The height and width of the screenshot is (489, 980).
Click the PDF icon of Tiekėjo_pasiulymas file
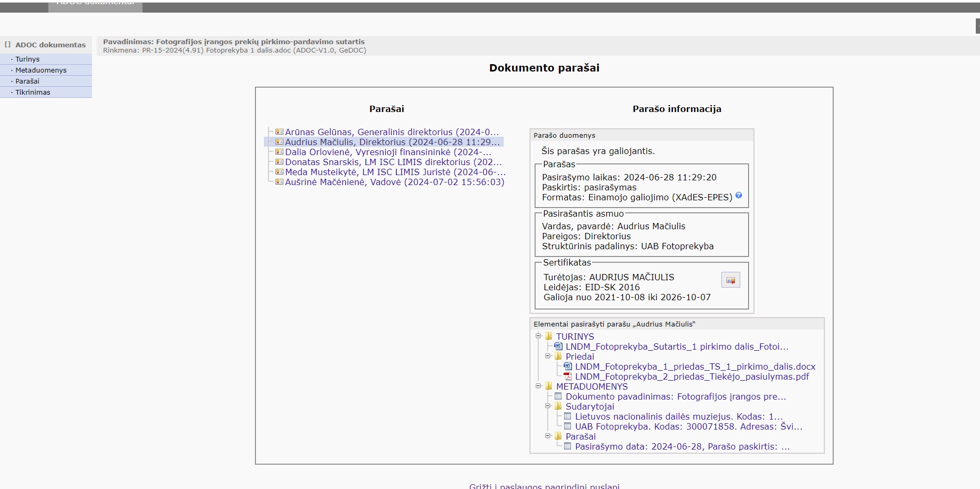point(568,376)
